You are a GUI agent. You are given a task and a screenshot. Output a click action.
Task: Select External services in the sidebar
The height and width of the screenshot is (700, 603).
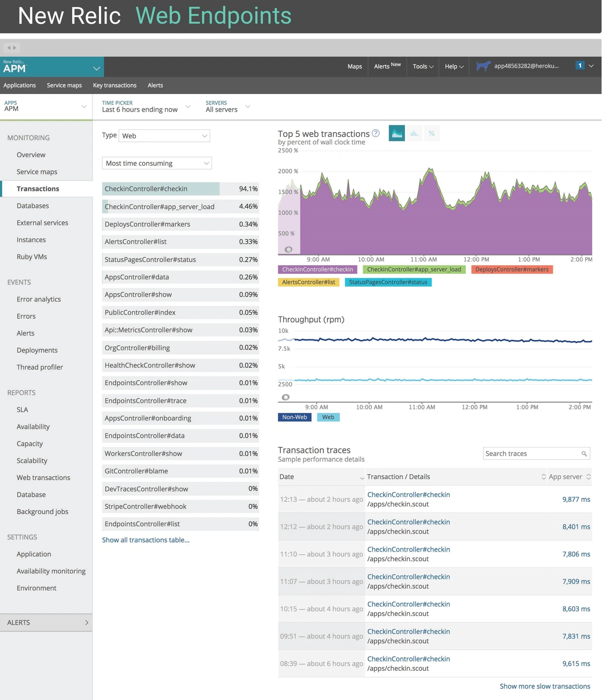(x=42, y=223)
